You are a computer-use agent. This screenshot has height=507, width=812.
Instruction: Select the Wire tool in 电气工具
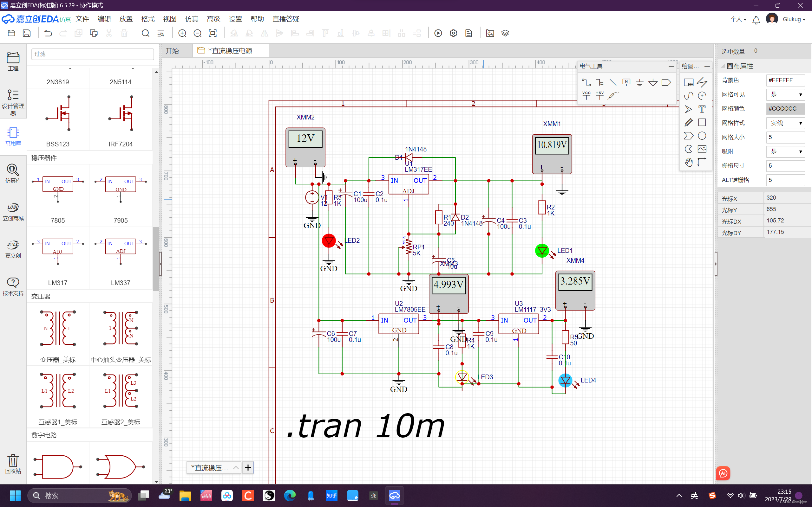pyautogui.click(x=586, y=82)
